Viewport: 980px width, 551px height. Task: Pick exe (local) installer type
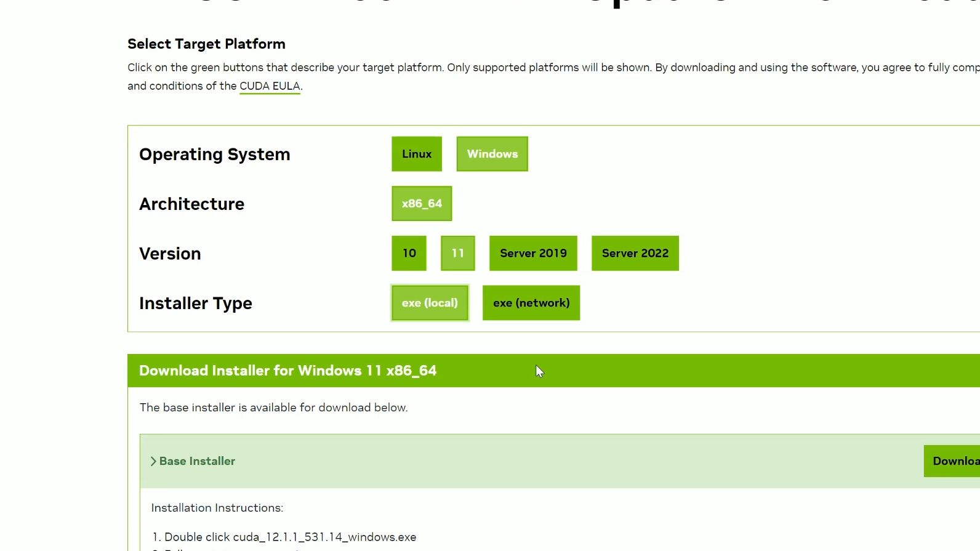tap(430, 303)
